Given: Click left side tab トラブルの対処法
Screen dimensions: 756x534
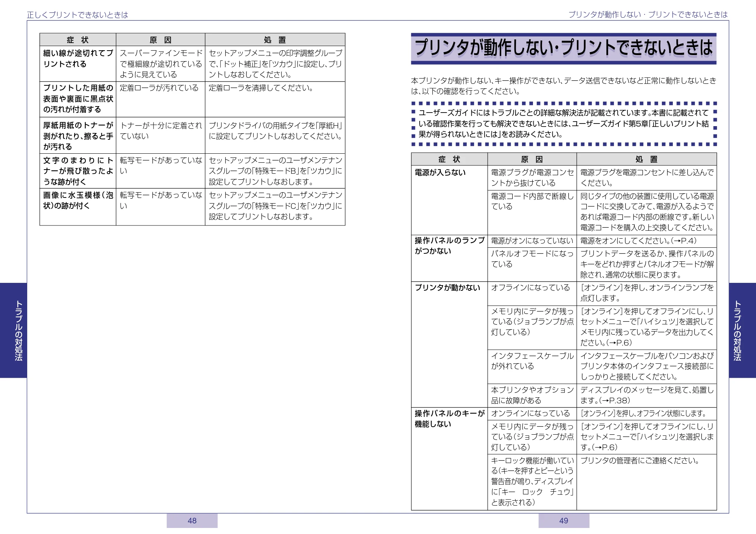Looking at the screenshot, I should (x=13, y=330).
